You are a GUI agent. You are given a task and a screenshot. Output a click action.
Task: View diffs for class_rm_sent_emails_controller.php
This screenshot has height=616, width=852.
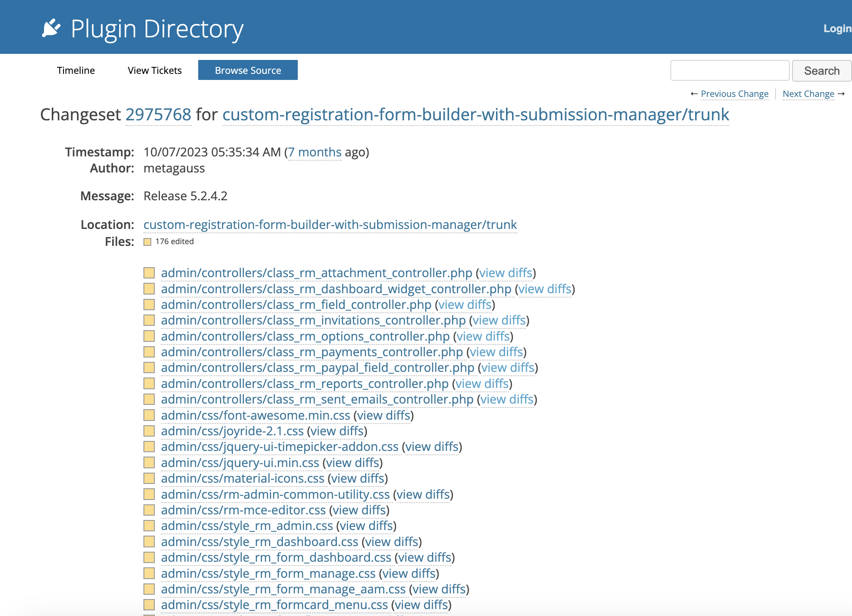click(x=507, y=399)
